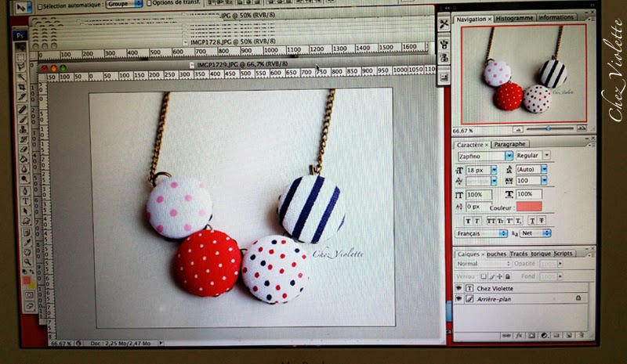Image resolution: width=627 pixels, height=364 pixels.
Task: Hide the Chez Violette layer
Action: click(458, 288)
